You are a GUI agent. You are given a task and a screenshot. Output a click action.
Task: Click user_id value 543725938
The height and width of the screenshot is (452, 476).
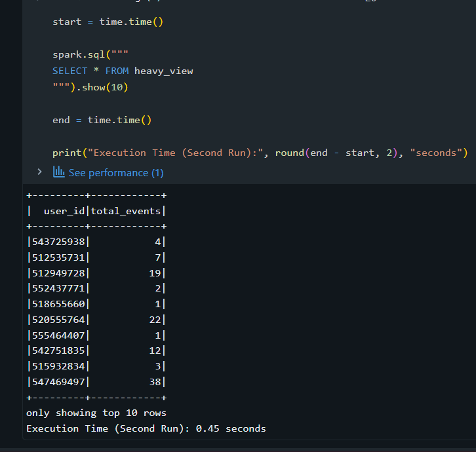pos(58,242)
